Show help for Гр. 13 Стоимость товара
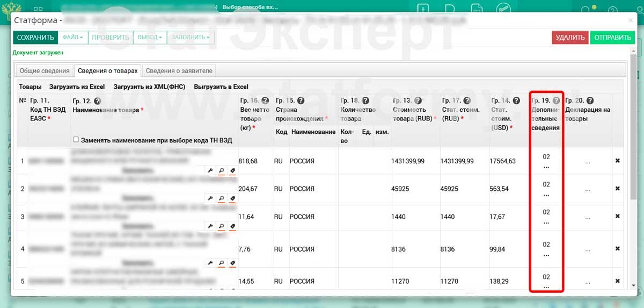Screen dimensions: 644x308 [418, 101]
